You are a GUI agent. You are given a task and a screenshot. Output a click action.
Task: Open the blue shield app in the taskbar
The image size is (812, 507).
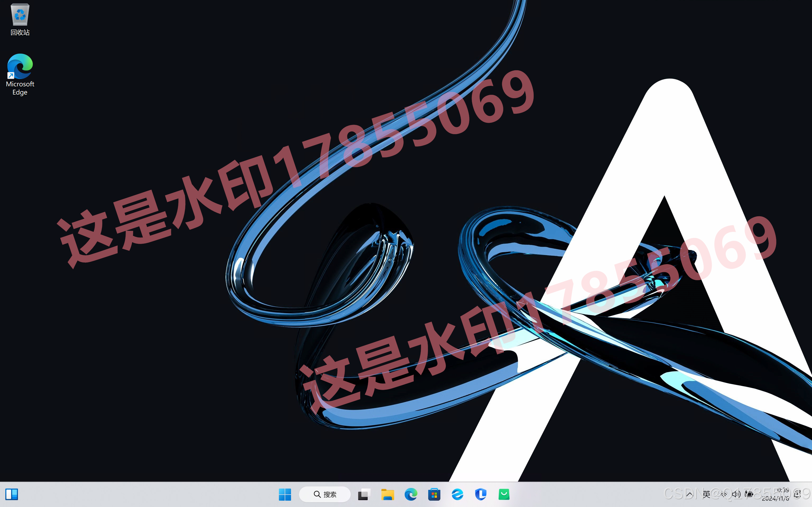481,494
